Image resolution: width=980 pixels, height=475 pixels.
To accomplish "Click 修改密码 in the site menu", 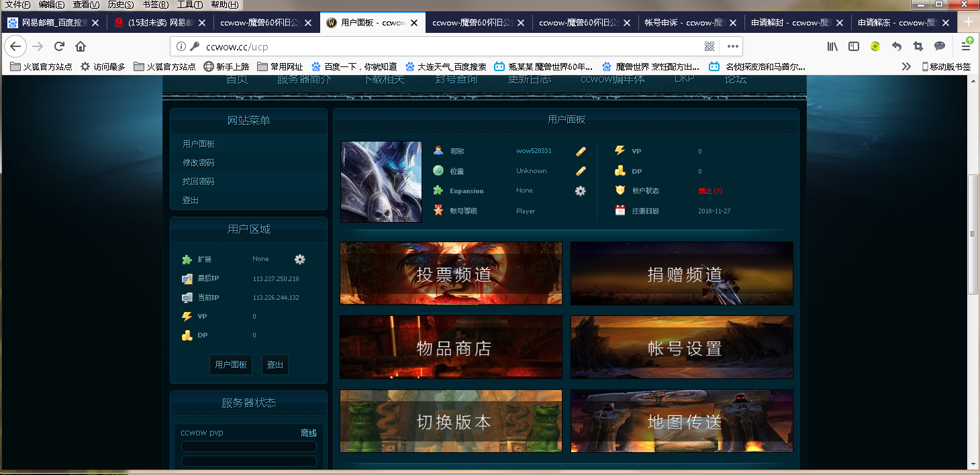I will click(x=199, y=163).
